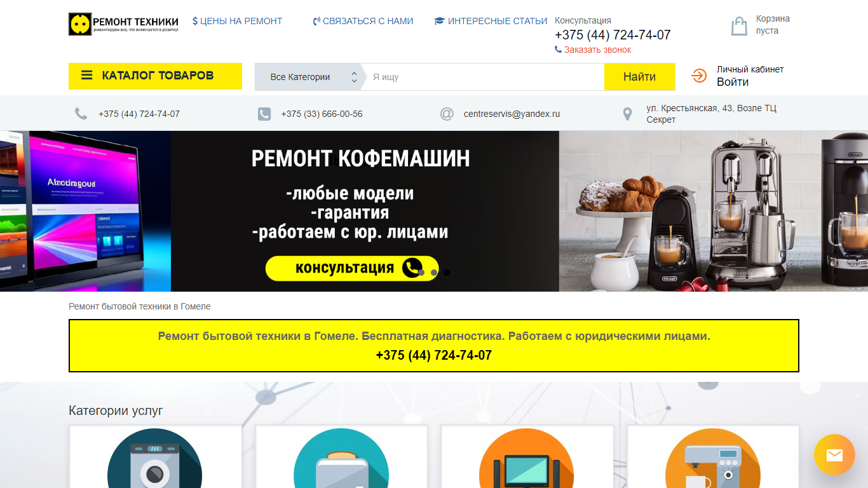Screen dimensions: 868x488
Task: Click the orange login arrow icon
Action: pyautogui.click(x=699, y=76)
